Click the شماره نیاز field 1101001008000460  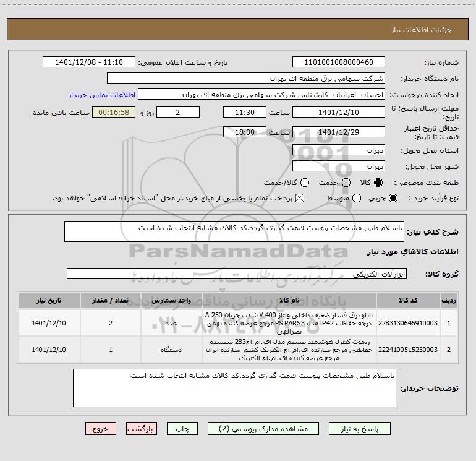point(339,62)
